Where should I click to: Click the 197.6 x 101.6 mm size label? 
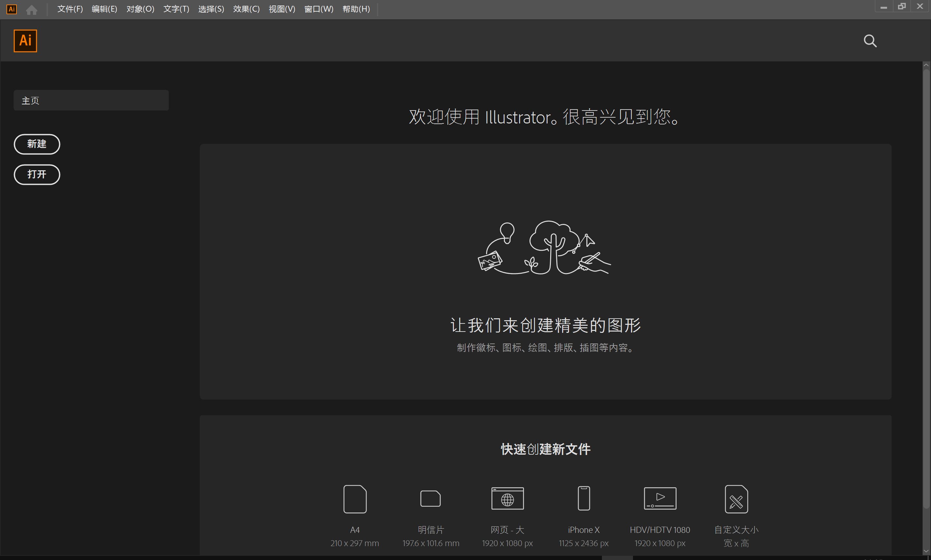(x=431, y=543)
